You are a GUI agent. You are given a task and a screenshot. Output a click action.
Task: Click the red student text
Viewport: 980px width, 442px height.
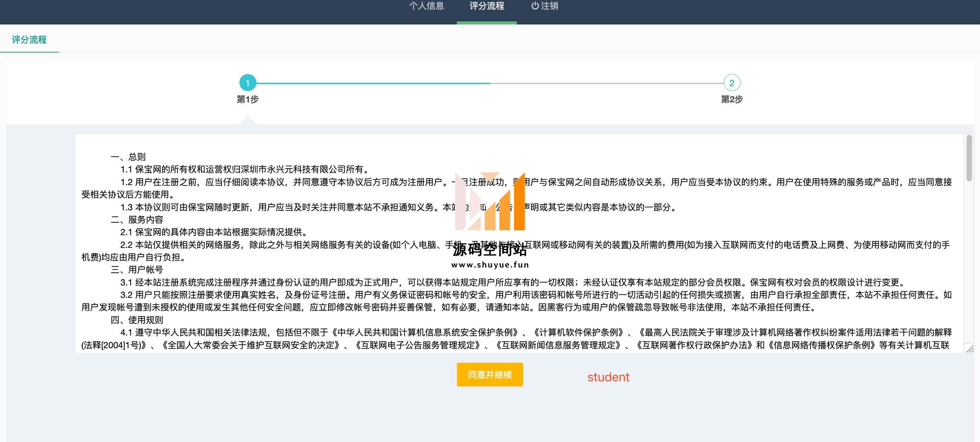point(608,377)
